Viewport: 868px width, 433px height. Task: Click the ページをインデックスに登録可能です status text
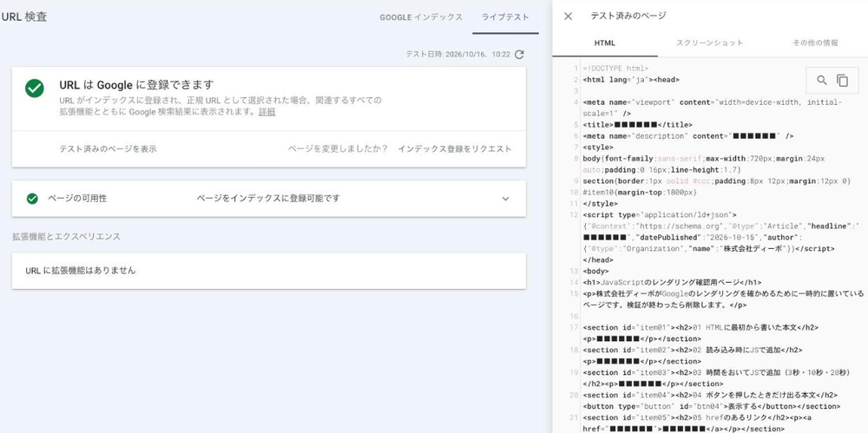(268, 198)
